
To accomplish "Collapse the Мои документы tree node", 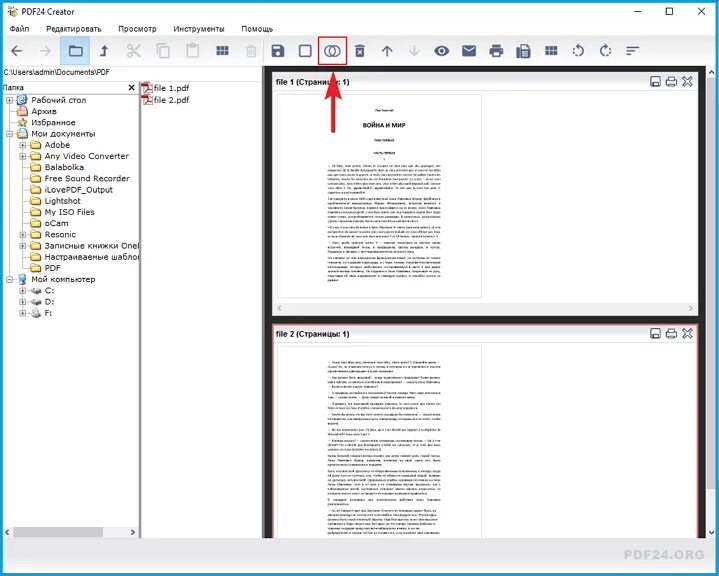I will 9,134.
